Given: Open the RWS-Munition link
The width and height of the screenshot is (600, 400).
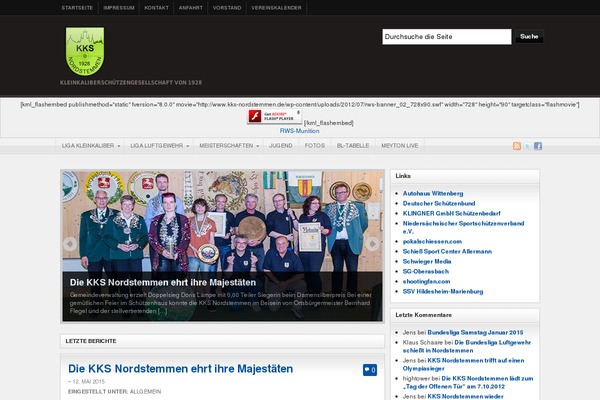Looking at the screenshot, I should [x=299, y=131].
